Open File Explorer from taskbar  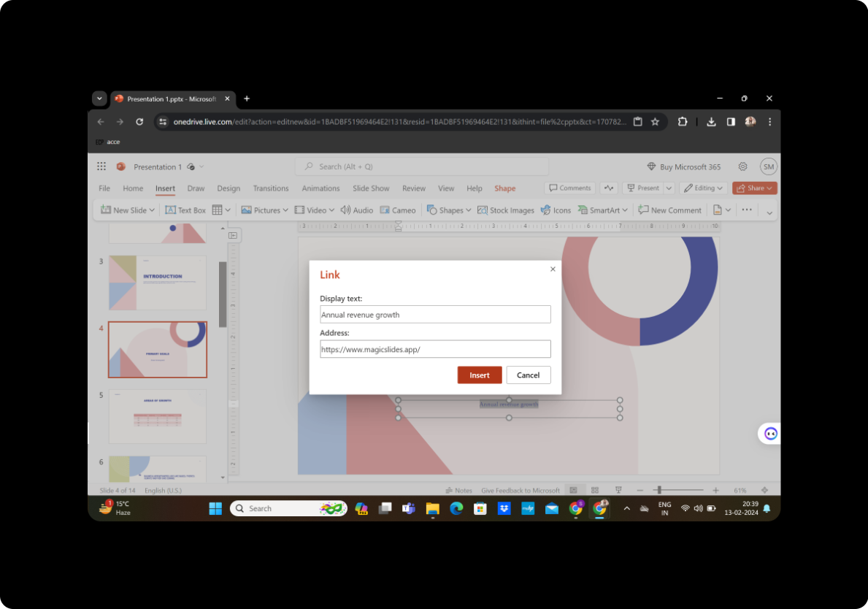click(x=432, y=508)
